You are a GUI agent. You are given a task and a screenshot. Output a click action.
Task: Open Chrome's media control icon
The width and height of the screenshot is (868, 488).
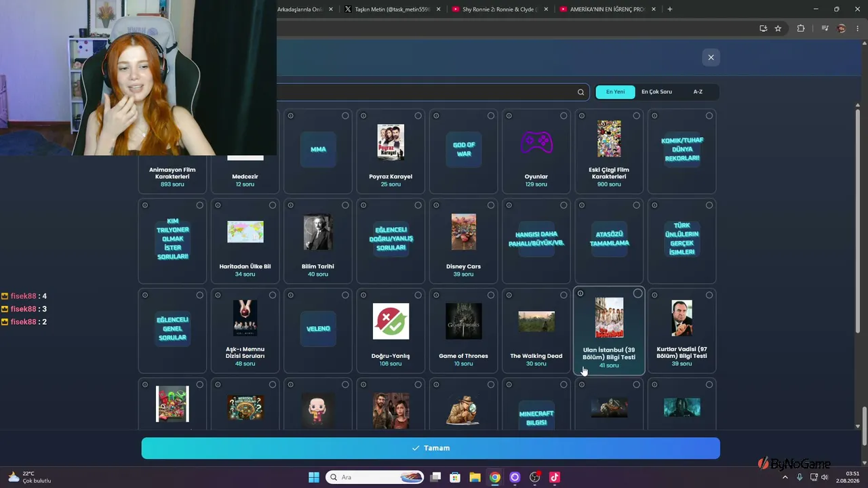click(825, 28)
